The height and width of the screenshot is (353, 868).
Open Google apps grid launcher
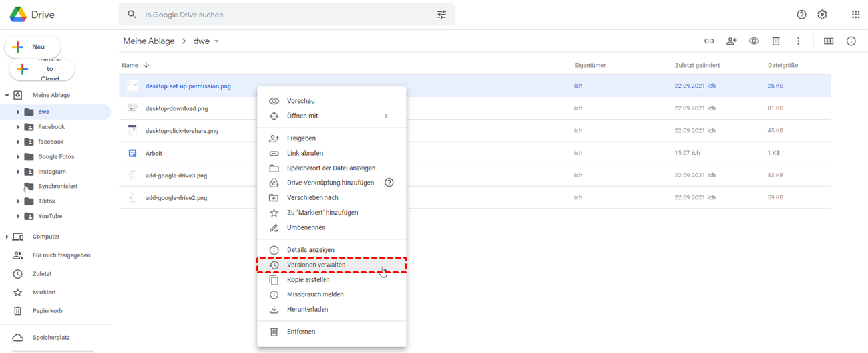point(855,15)
